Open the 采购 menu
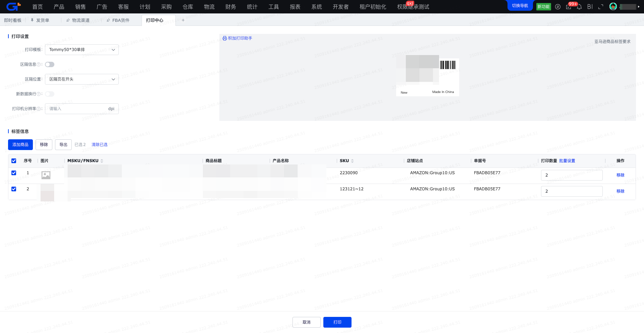644x333 pixels. pos(166,7)
